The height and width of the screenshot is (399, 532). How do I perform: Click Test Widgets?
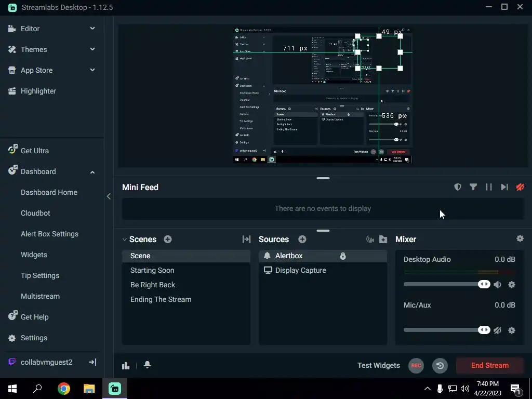click(x=379, y=365)
